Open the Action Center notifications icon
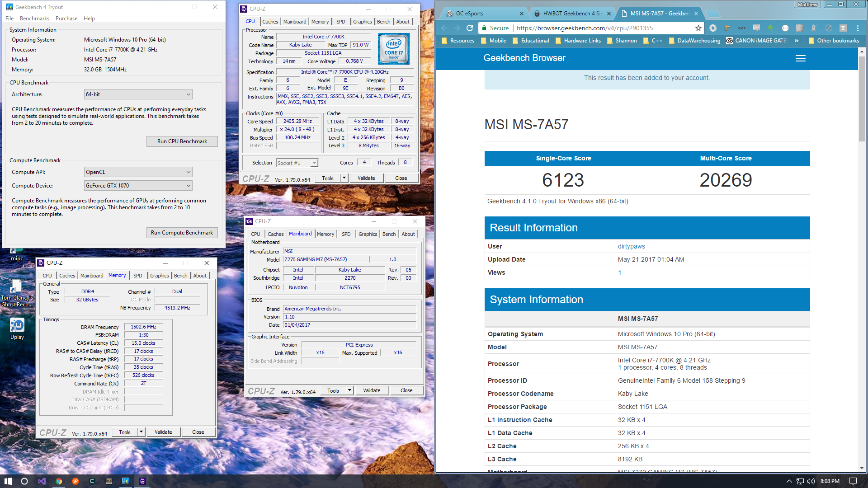Viewport: 868px width, 488px height. [853, 481]
